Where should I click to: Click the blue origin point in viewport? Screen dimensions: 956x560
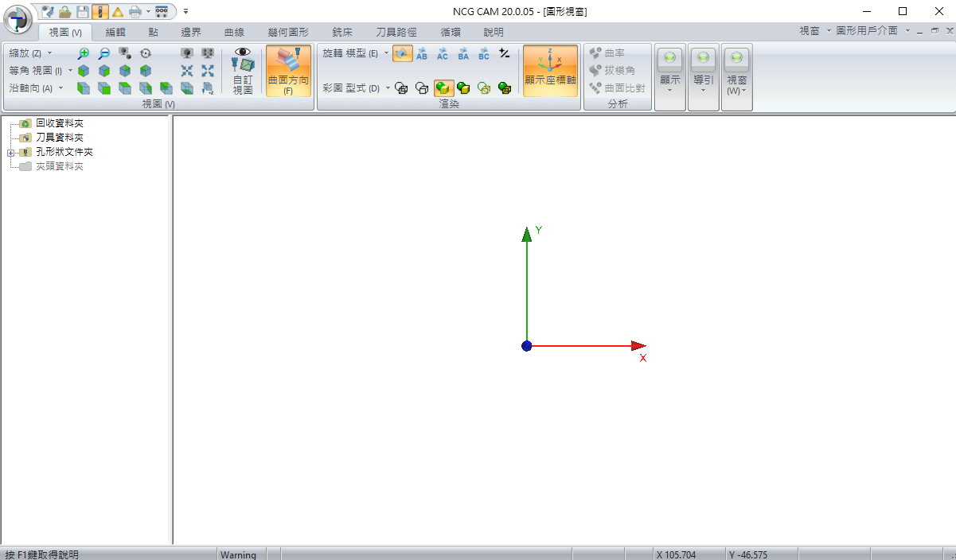pos(526,346)
